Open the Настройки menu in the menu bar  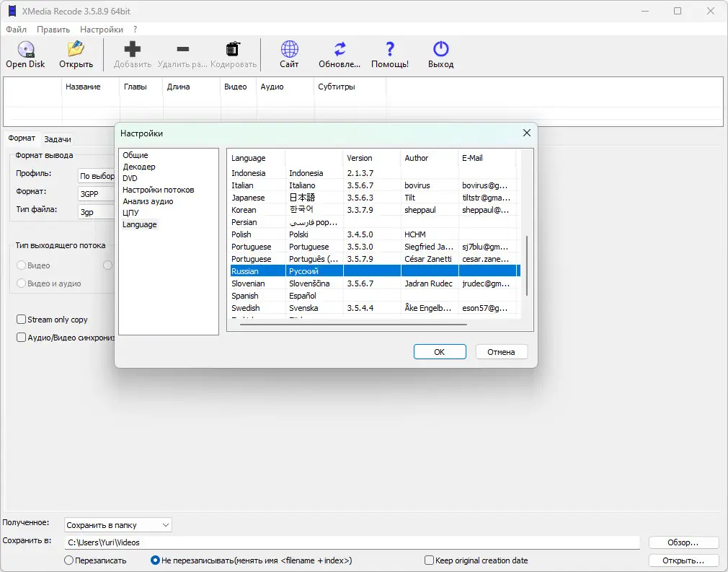[x=102, y=30]
